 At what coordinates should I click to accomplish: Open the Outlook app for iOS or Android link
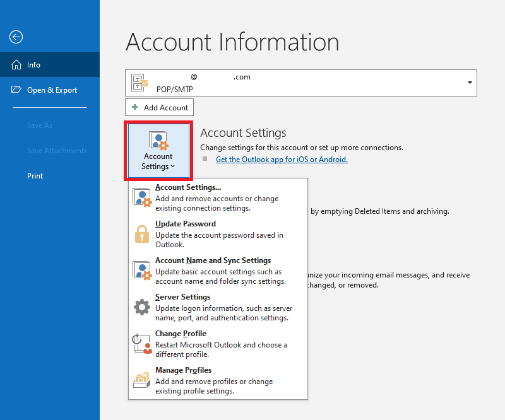[x=282, y=160]
